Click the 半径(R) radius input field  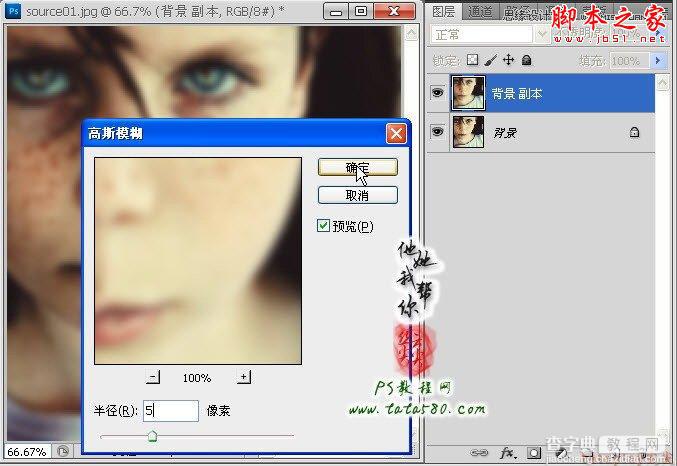point(171,410)
